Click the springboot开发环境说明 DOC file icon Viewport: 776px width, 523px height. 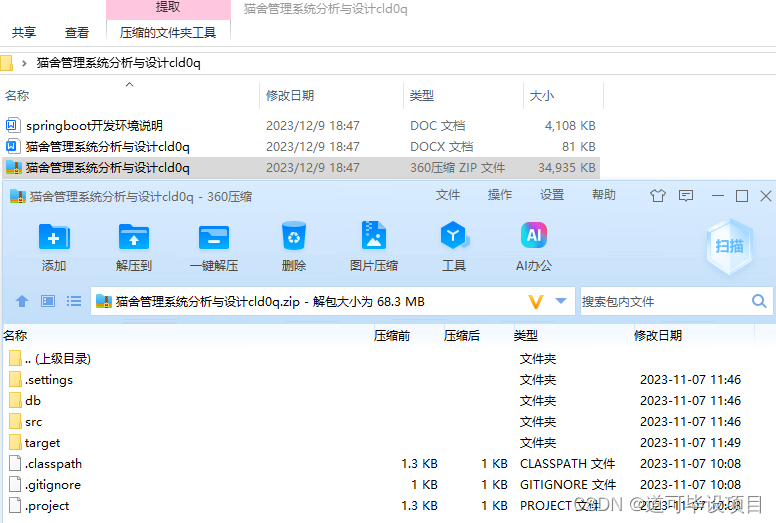click(13, 125)
